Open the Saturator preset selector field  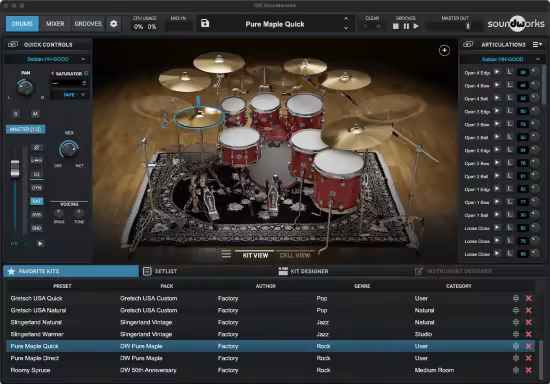69,83
